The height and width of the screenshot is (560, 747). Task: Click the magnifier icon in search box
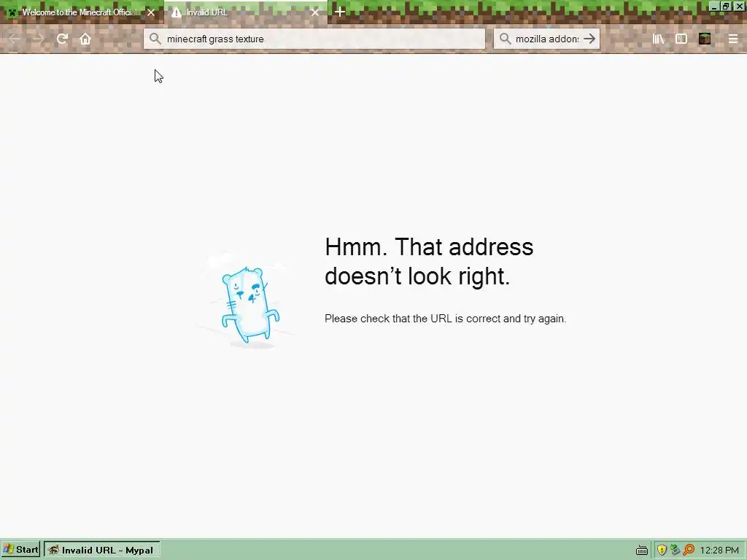506,39
